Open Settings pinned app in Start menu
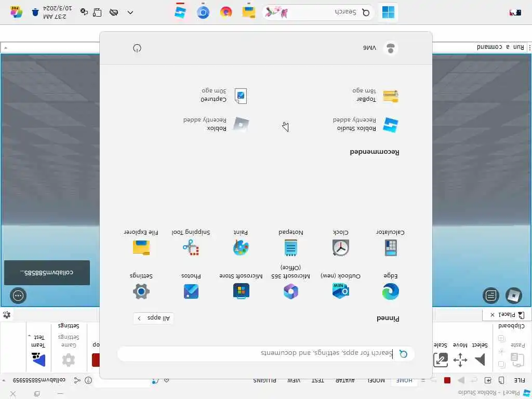This screenshot has width=532, height=399. pos(141,287)
